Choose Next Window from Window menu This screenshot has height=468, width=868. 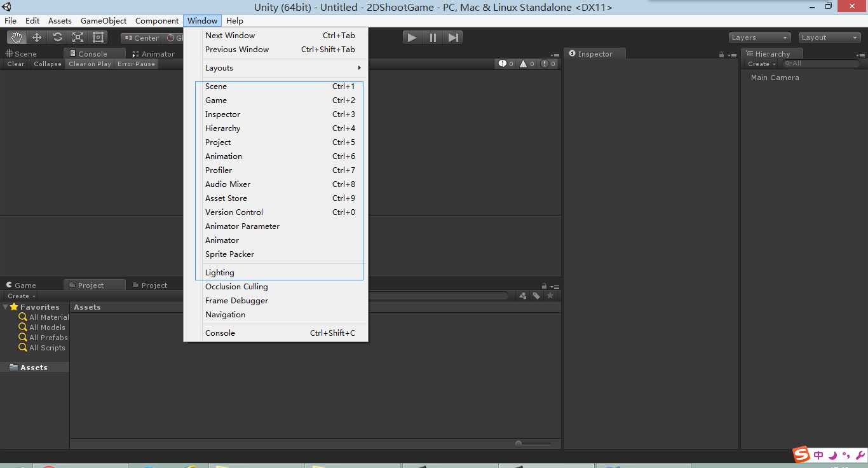click(x=276, y=35)
